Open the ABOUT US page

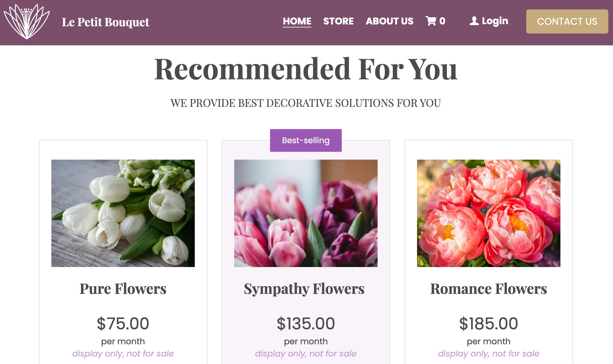(390, 21)
